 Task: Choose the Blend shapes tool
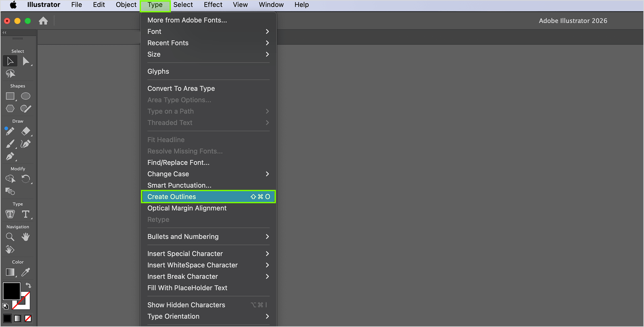pyautogui.click(x=10, y=191)
